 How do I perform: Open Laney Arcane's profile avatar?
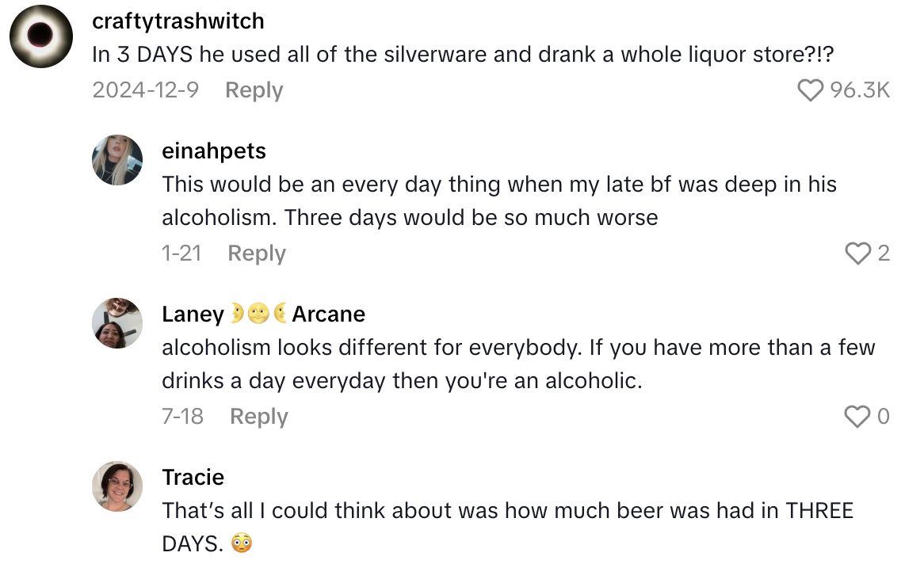(x=118, y=323)
